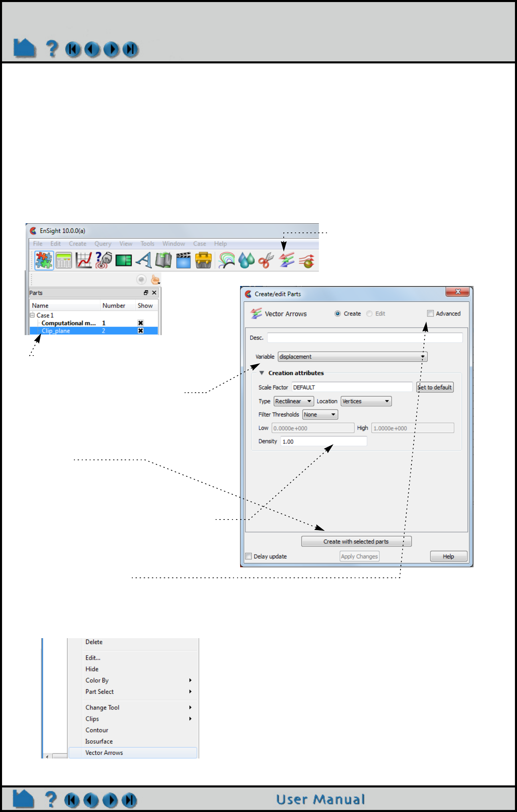Open the question mark help in the header
517x812 pixels.
click(x=52, y=49)
